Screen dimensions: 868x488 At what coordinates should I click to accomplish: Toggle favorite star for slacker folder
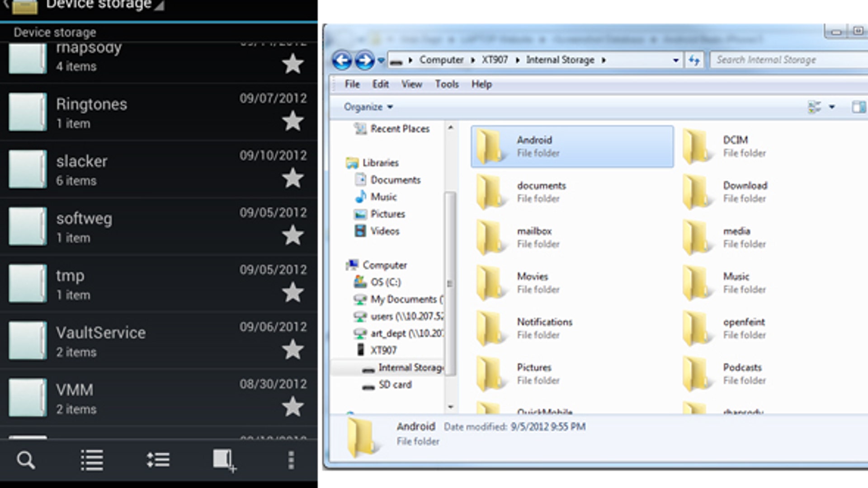click(x=293, y=178)
